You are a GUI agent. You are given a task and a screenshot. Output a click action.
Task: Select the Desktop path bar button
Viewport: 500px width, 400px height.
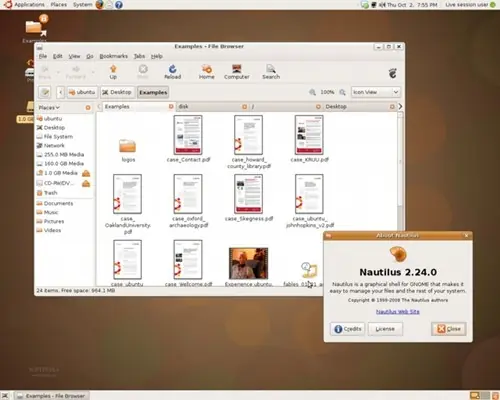(x=117, y=92)
